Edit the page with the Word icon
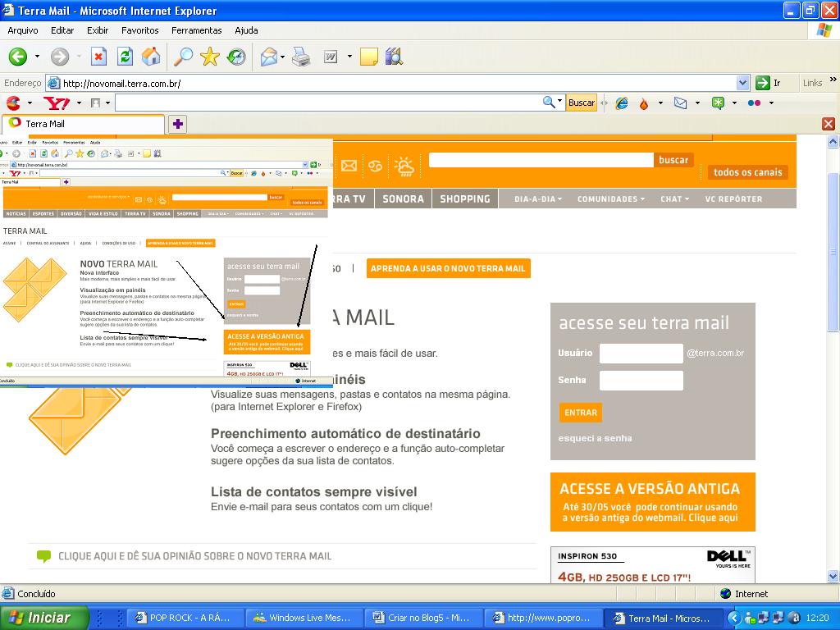 point(331,57)
